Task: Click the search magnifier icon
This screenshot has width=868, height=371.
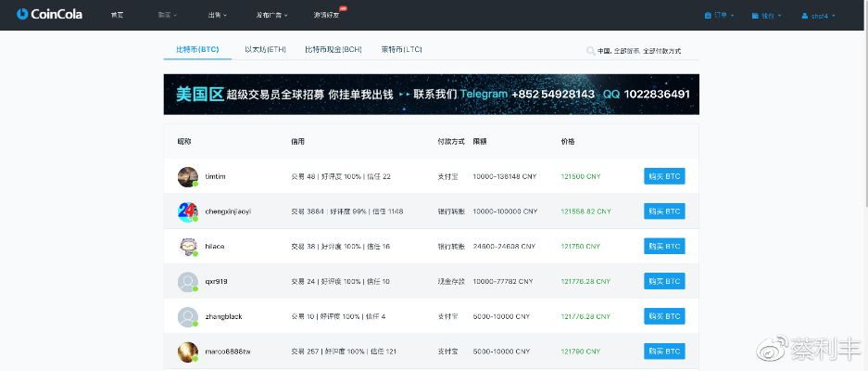Action: pyautogui.click(x=590, y=51)
